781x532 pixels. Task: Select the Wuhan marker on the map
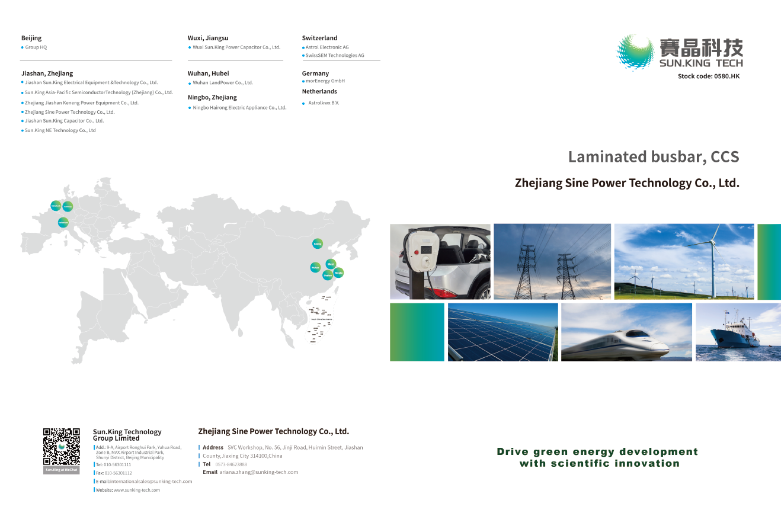pos(315,268)
